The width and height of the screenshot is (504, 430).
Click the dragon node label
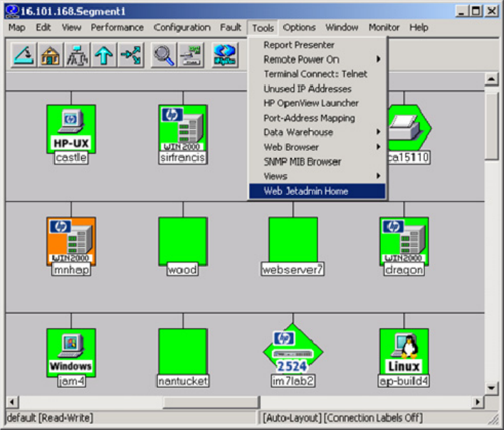pos(404,270)
